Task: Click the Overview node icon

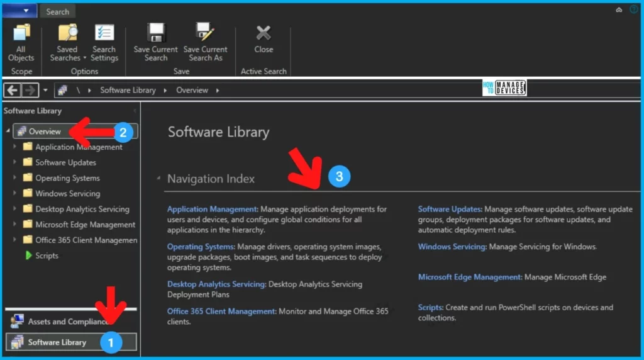Action: (x=22, y=132)
